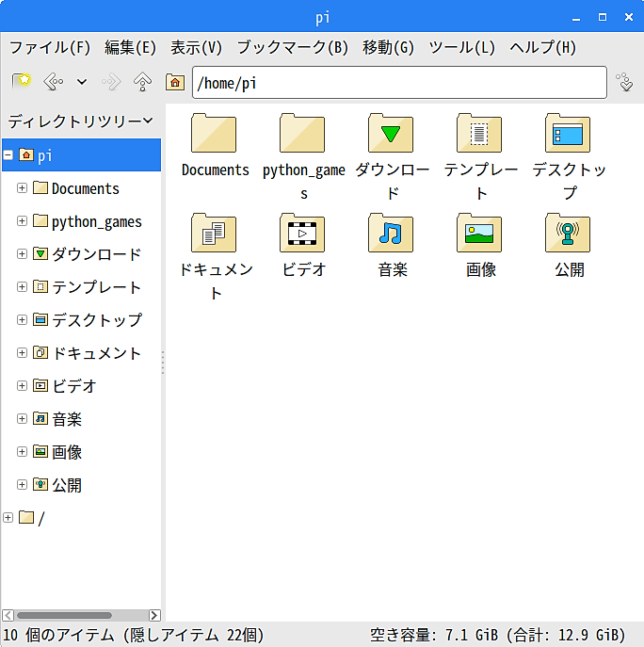Open the 表示(V) menu

tap(197, 47)
